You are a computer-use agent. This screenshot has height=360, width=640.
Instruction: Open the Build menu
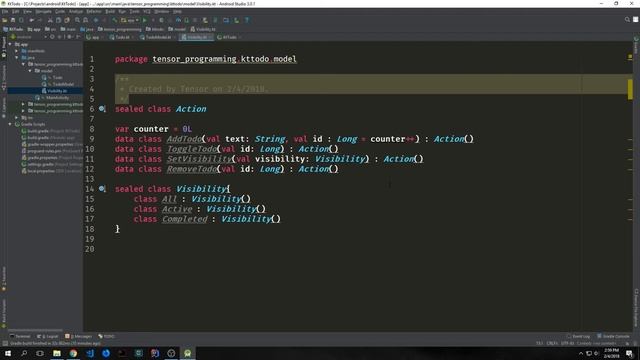pyautogui.click(x=110, y=11)
